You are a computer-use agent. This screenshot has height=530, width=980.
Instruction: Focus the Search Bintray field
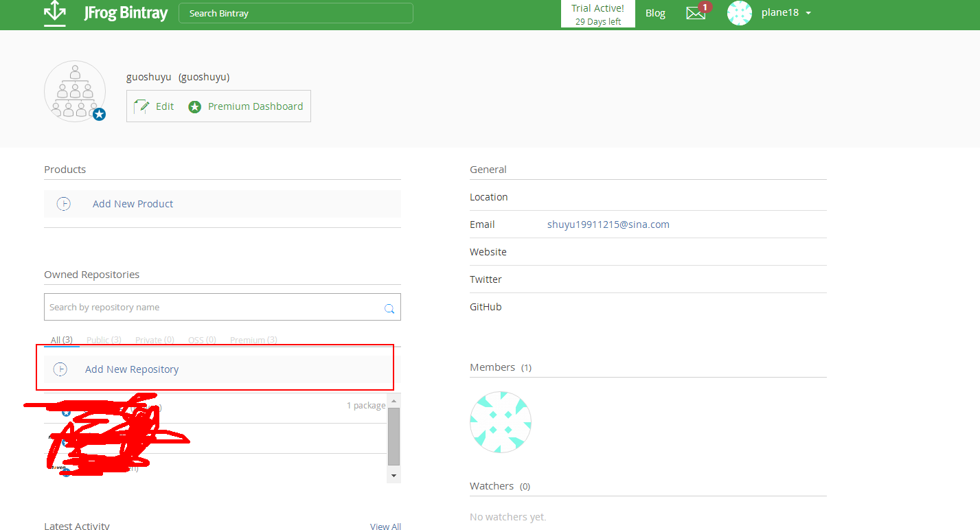pyautogui.click(x=296, y=13)
